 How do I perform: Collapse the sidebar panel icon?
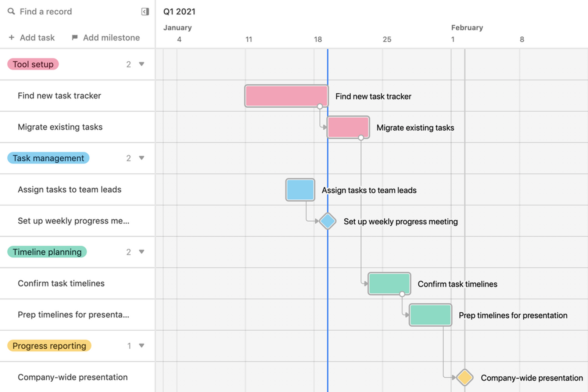tap(145, 12)
